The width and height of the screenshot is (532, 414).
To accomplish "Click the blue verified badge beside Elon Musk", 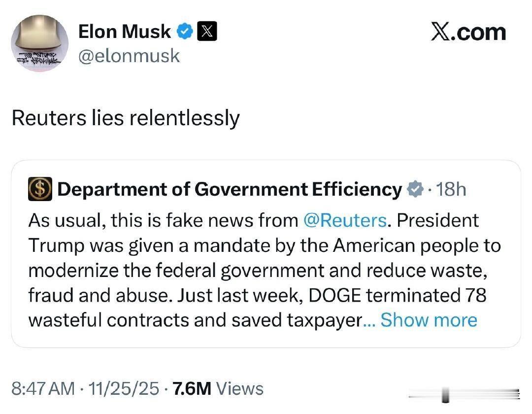I will (x=185, y=32).
